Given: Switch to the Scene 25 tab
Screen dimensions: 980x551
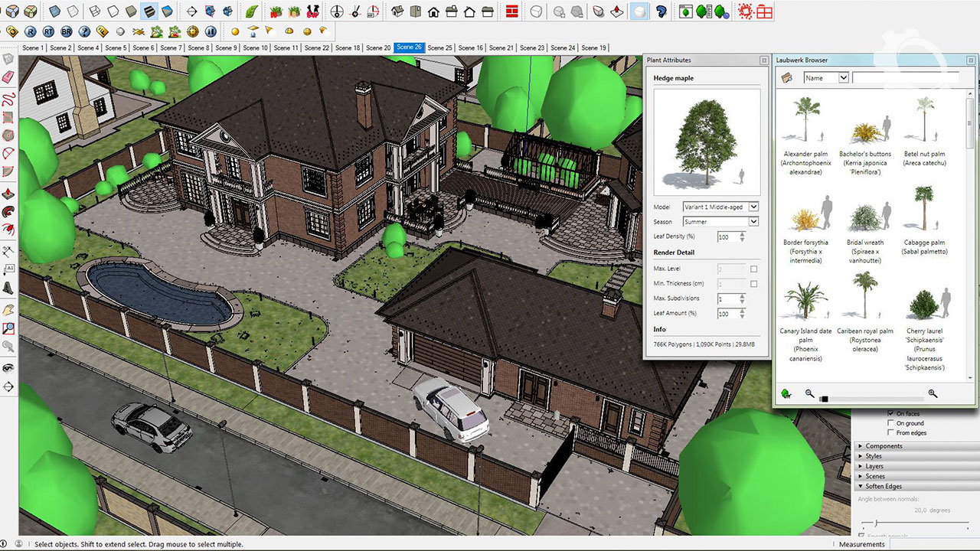Looking at the screenshot, I should point(439,47).
